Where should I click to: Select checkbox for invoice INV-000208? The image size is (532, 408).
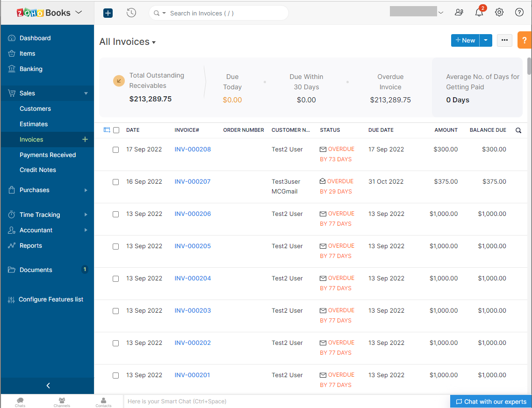[116, 150]
